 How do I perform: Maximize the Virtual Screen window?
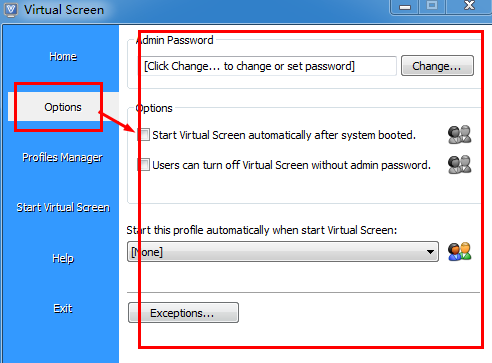(x=432, y=7)
